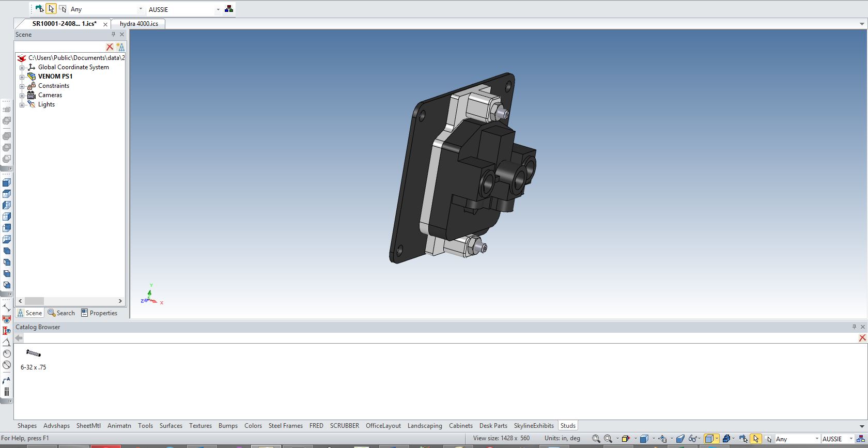Expand the Constraints node
The height and width of the screenshot is (448, 868).
22,86
